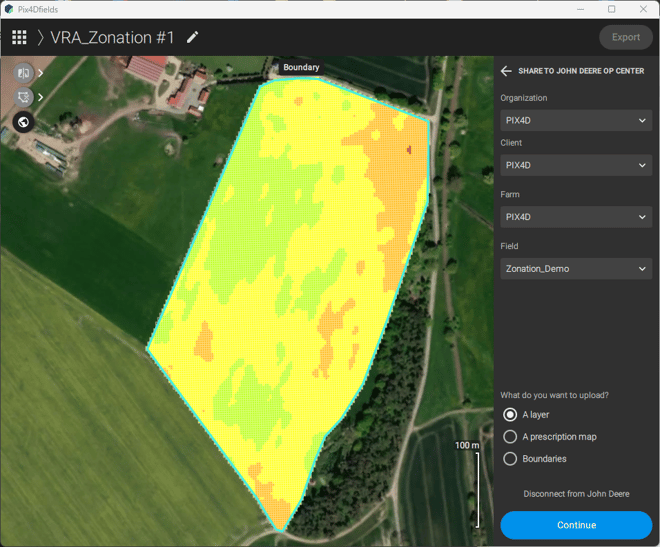The image size is (660, 547).
Task: Click the pencil icon to rename project
Action: (x=192, y=37)
